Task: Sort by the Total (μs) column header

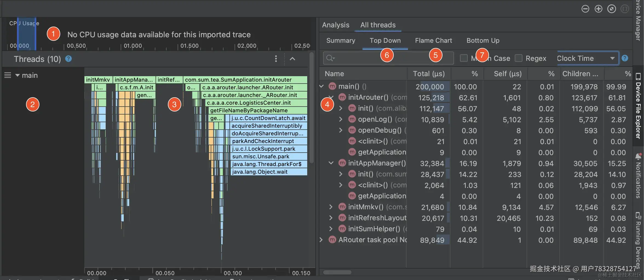Action: 429,74
